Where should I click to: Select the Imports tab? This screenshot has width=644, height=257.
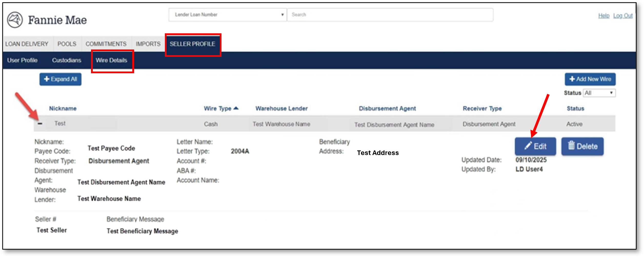tap(148, 44)
